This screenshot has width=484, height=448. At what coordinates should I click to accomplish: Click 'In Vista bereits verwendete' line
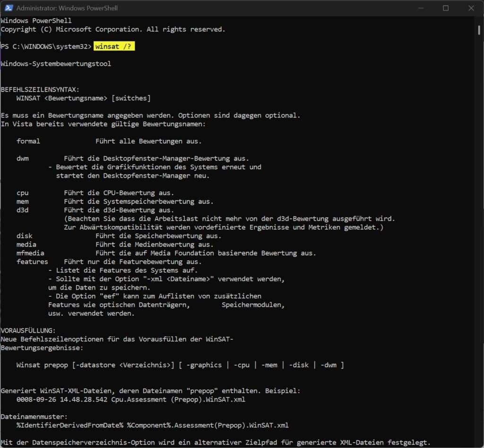click(103, 124)
